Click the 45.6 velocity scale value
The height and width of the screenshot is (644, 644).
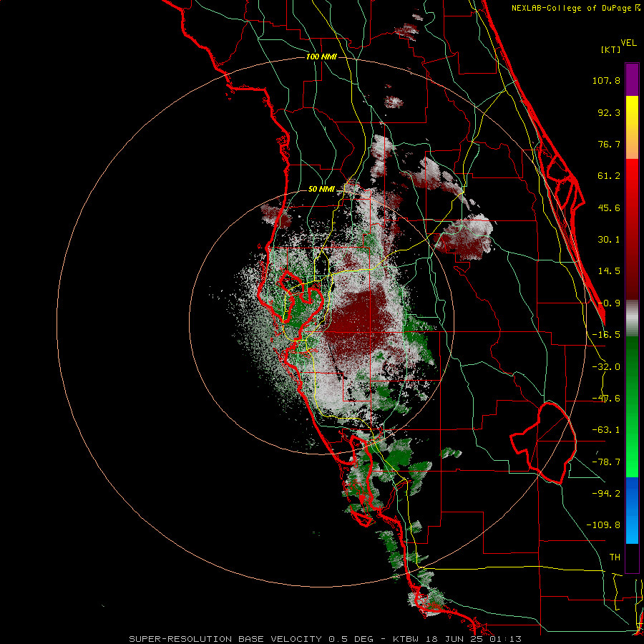click(x=609, y=208)
